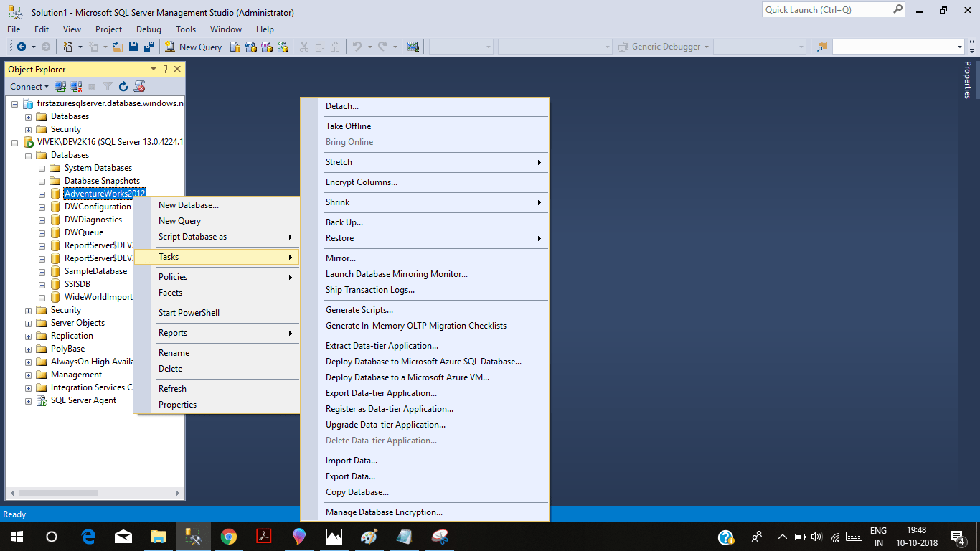Choose Detach... in Tasks submenu
Image resolution: width=980 pixels, height=551 pixels.
(425, 106)
